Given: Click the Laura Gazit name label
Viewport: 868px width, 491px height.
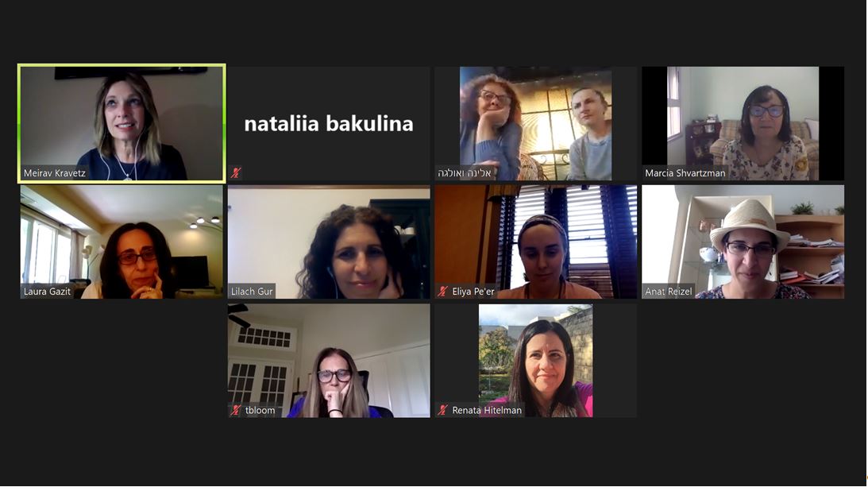Looking at the screenshot, I should point(47,292).
